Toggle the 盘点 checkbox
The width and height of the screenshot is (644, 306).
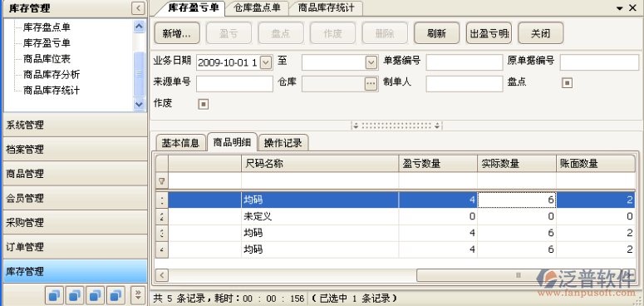567,83
